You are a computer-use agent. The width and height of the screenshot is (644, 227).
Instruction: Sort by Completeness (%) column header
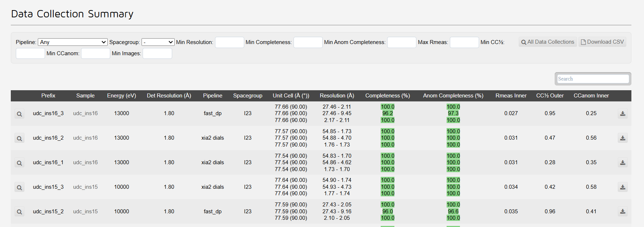click(388, 96)
